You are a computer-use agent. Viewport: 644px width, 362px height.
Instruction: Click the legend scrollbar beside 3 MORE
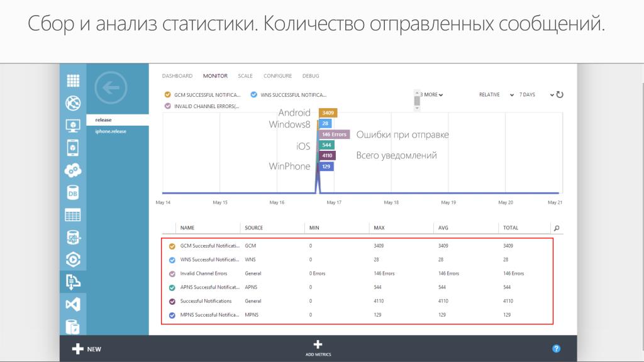coord(417,100)
